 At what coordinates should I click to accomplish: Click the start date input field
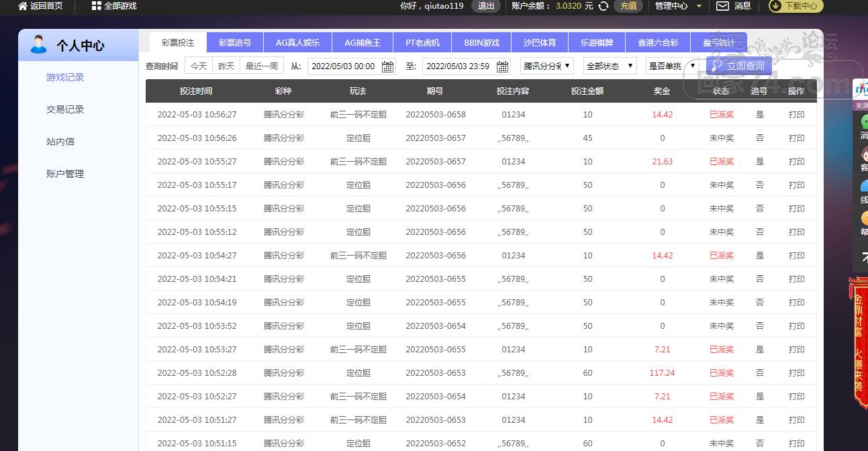(x=344, y=66)
